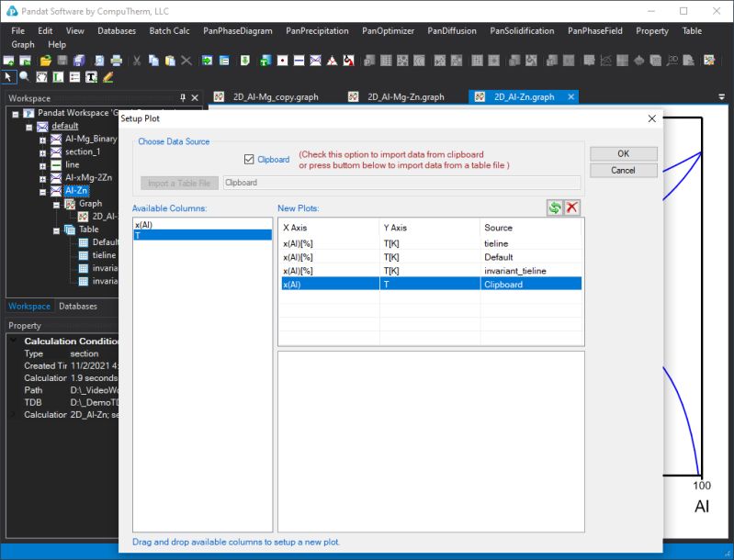Click the green refresh icon above New Plots

(555, 207)
